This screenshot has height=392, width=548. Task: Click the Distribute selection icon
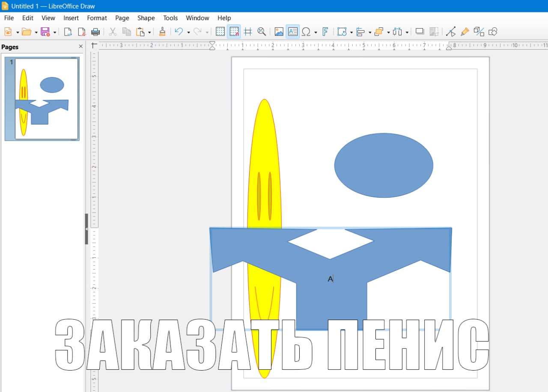pos(397,32)
